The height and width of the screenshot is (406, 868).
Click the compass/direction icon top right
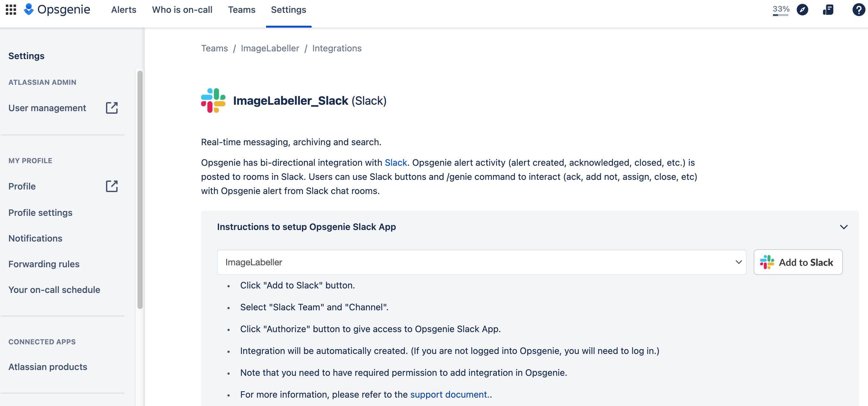click(802, 9)
